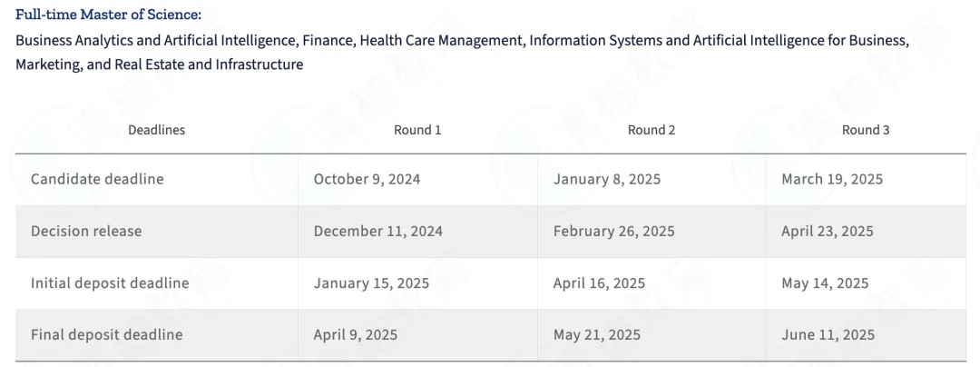Click the "Decision release" row label
This screenshot has width=980, height=367.
point(86,231)
